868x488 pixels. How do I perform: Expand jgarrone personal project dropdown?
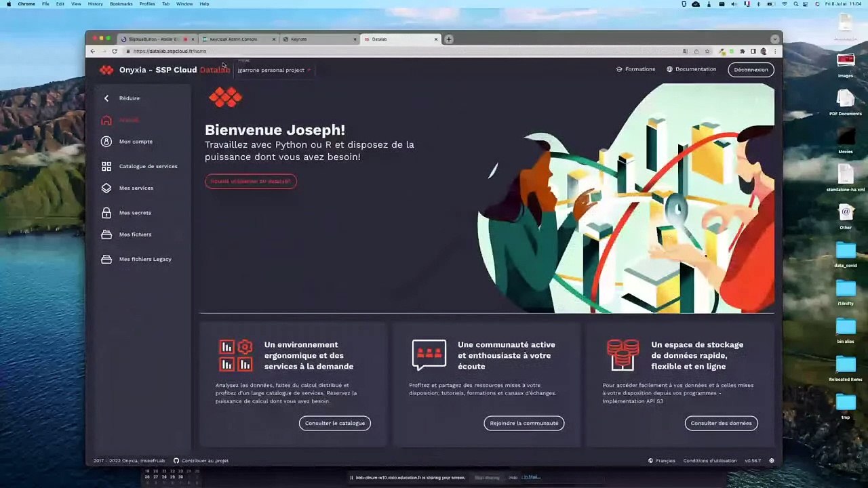(x=274, y=70)
